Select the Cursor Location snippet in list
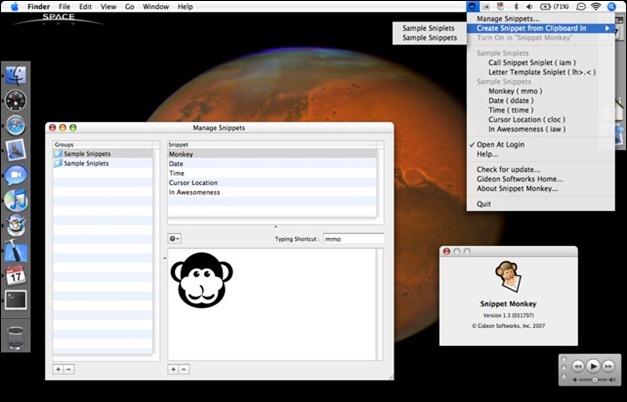627x402 pixels. pos(194,182)
